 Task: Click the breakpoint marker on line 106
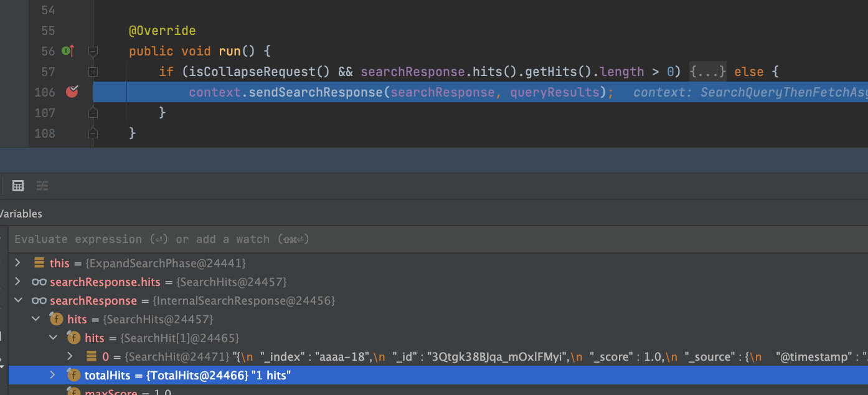(x=72, y=92)
